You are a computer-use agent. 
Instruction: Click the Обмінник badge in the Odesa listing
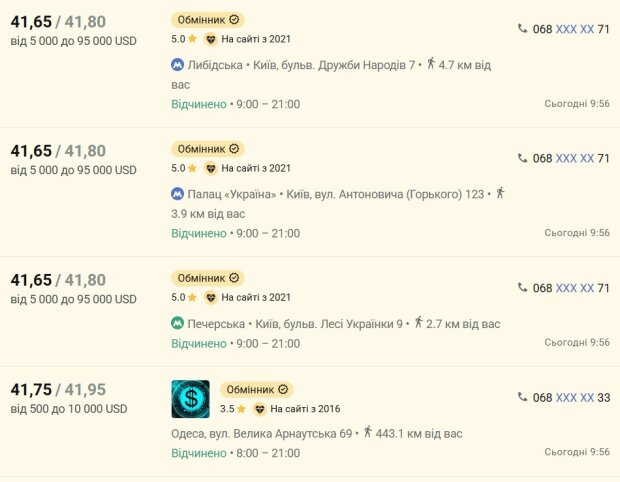pyautogui.click(x=257, y=389)
